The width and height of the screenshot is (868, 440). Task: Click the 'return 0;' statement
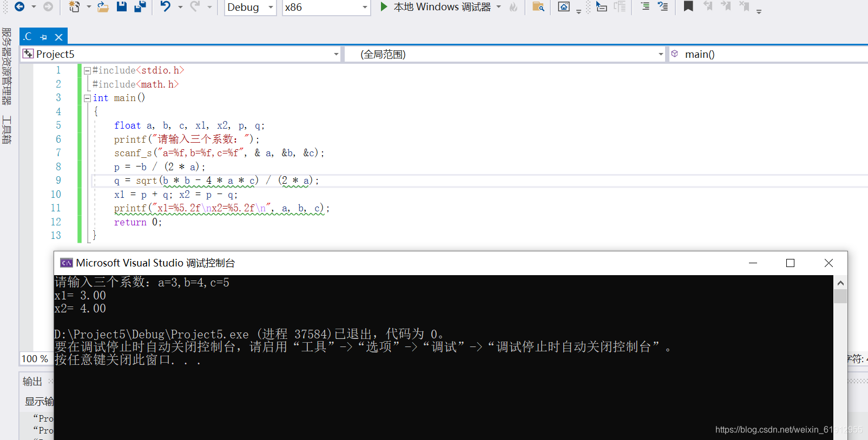click(x=138, y=222)
